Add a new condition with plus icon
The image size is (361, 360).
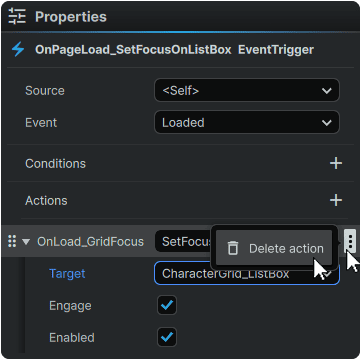(x=336, y=163)
